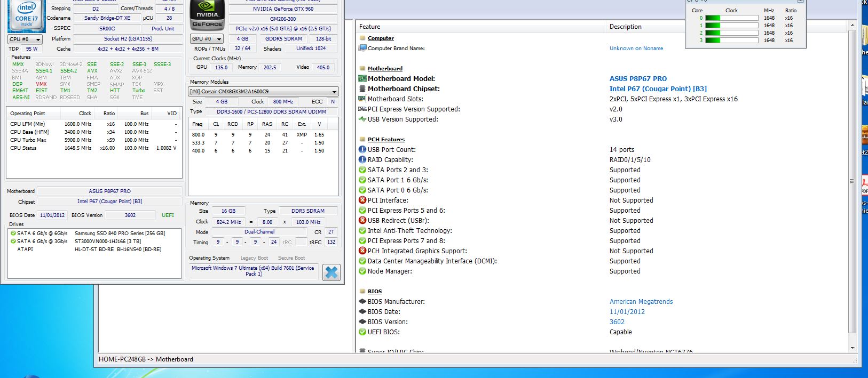Click the RAID Capability info icon
The height and width of the screenshot is (378, 868).
click(362, 159)
